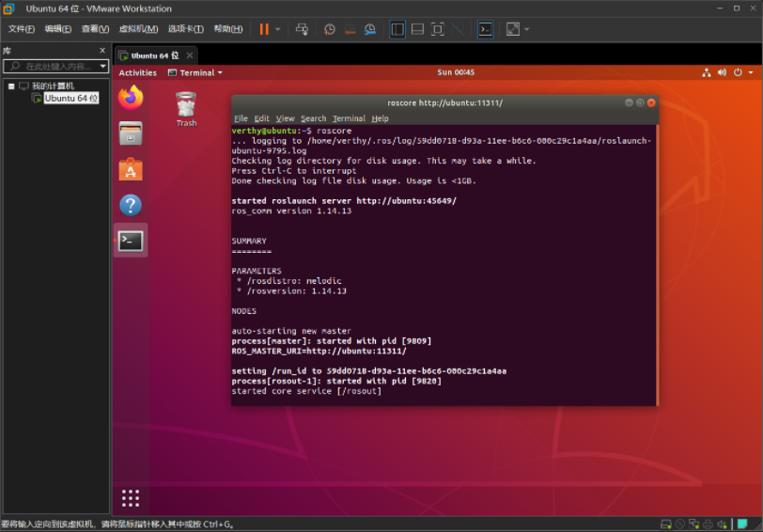
Task: Click the sound card status icon
Action: tap(722, 524)
